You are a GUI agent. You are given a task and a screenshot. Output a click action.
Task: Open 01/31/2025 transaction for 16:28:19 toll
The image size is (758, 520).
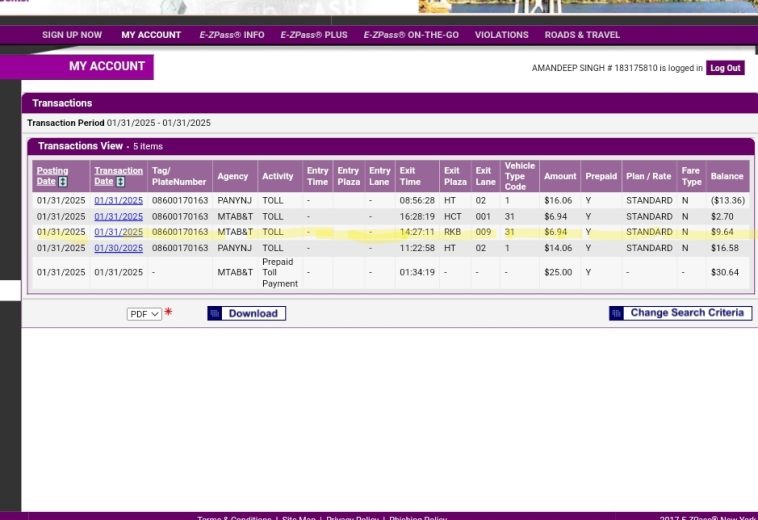[x=118, y=217]
